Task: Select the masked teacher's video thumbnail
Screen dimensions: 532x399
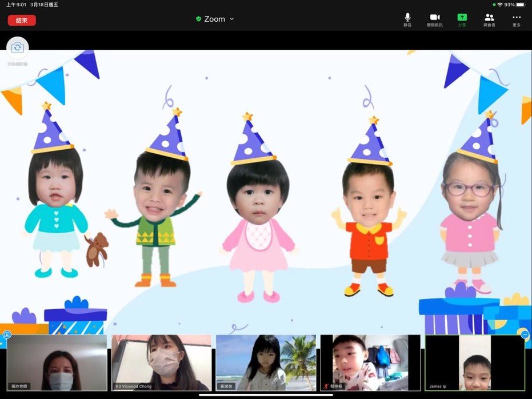Action: click(x=57, y=362)
